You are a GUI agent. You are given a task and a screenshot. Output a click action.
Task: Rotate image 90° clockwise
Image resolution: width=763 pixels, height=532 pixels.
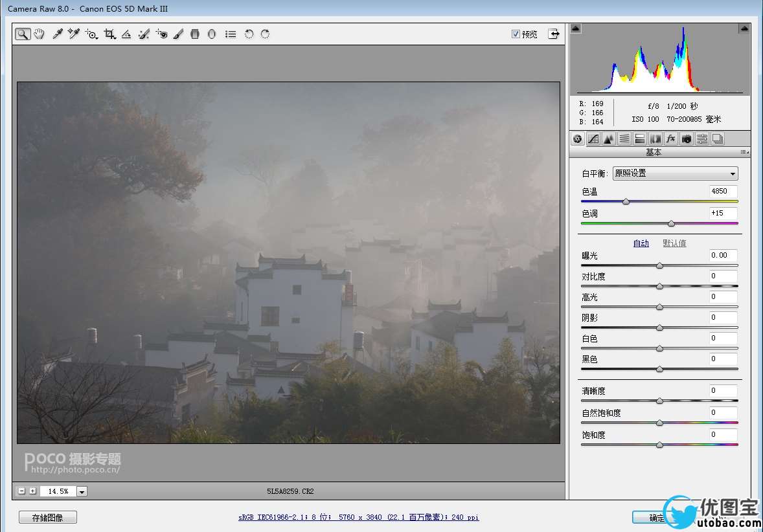pyautogui.click(x=265, y=34)
